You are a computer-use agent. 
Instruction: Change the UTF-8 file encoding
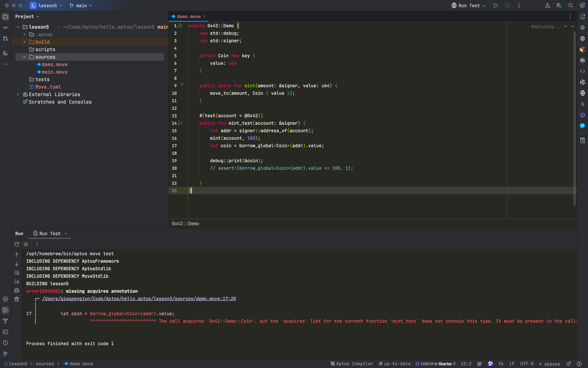527,364
